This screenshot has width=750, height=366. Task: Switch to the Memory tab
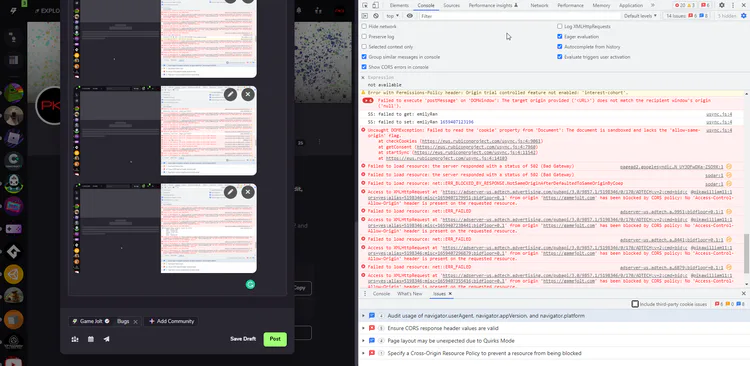tap(601, 5)
